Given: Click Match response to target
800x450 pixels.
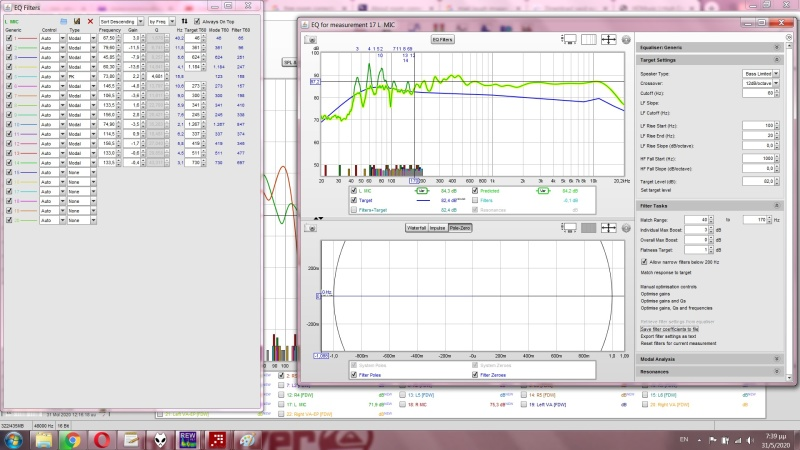Looking at the screenshot, I should [x=666, y=272].
